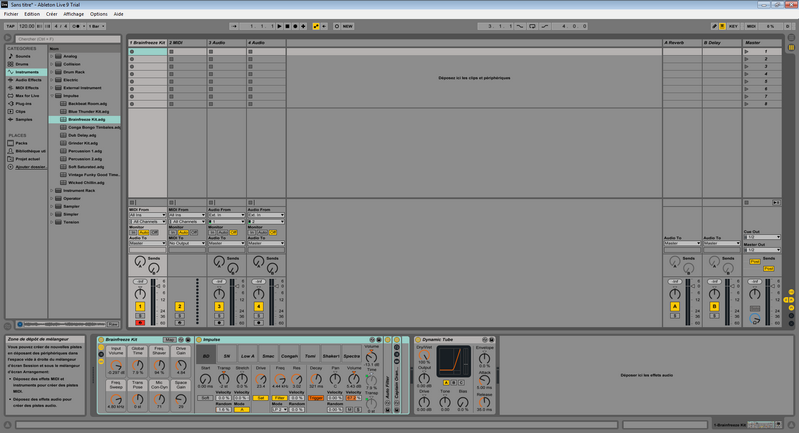This screenshot has width=799, height=433.
Task: Click the Raw button beside preview waveform
Action: point(113,324)
